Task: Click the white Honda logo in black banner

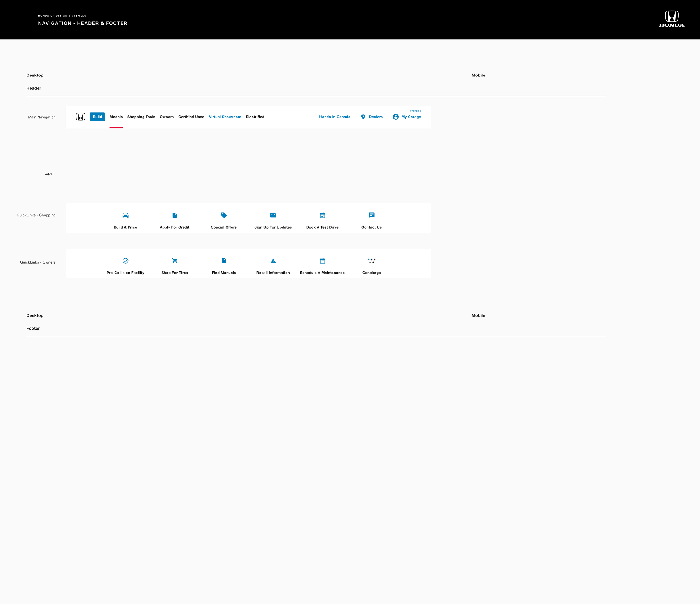Action: (x=672, y=18)
